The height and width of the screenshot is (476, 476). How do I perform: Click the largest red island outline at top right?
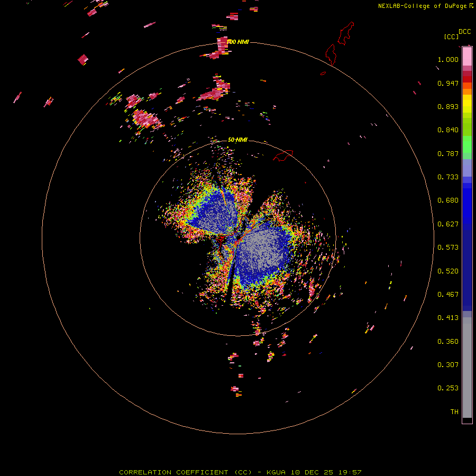coord(346,33)
